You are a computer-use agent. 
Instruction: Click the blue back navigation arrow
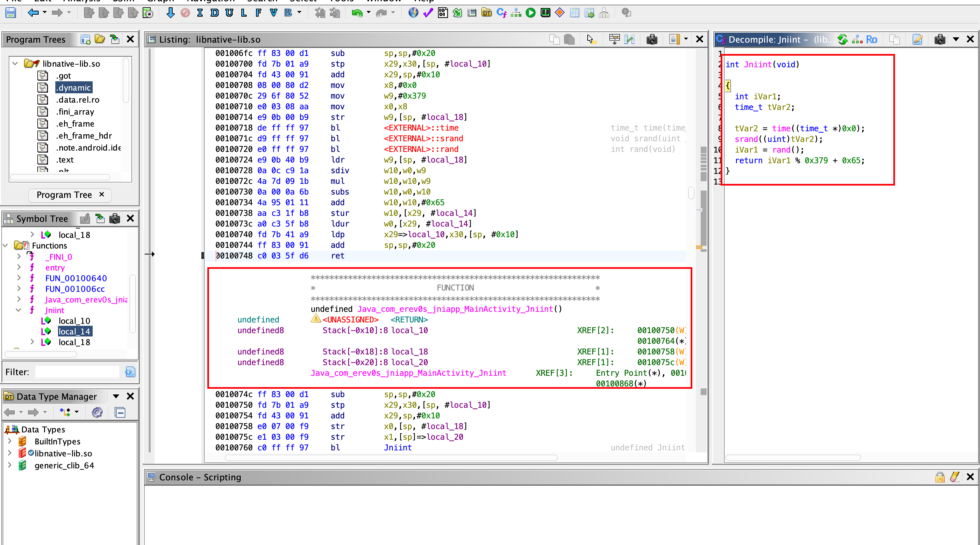(33, 13)
